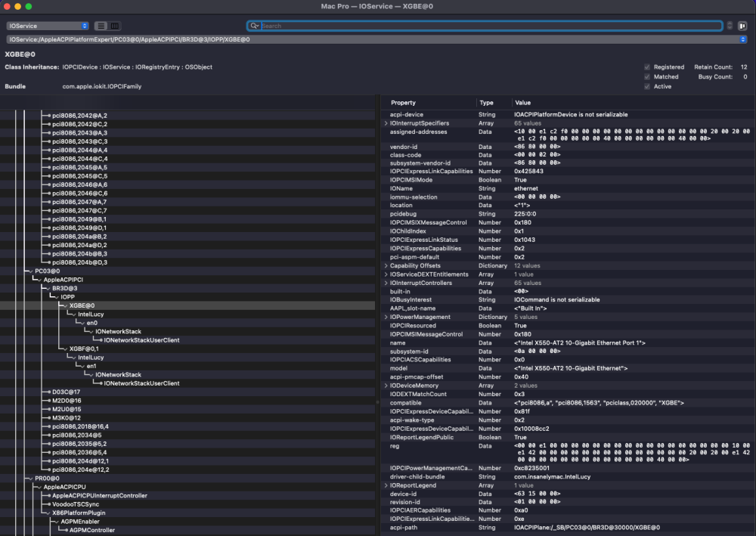756x536 pixels.
Task: Expand the IOServiceDEXTEntitlements array
Action: (386, 274)
